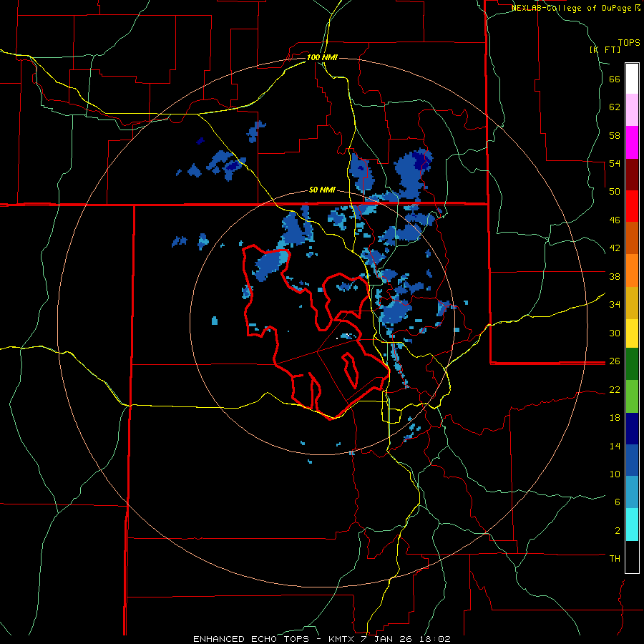This screenshot has width=644, height=644.
Task: Click the dark green 30 kft swatch
Action: click(x=632, y=364)
